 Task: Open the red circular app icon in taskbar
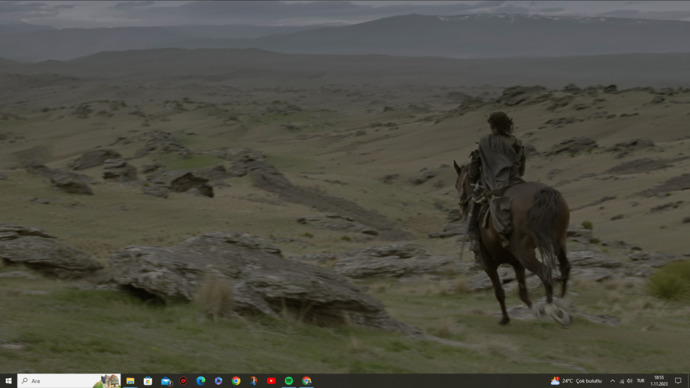183,381
